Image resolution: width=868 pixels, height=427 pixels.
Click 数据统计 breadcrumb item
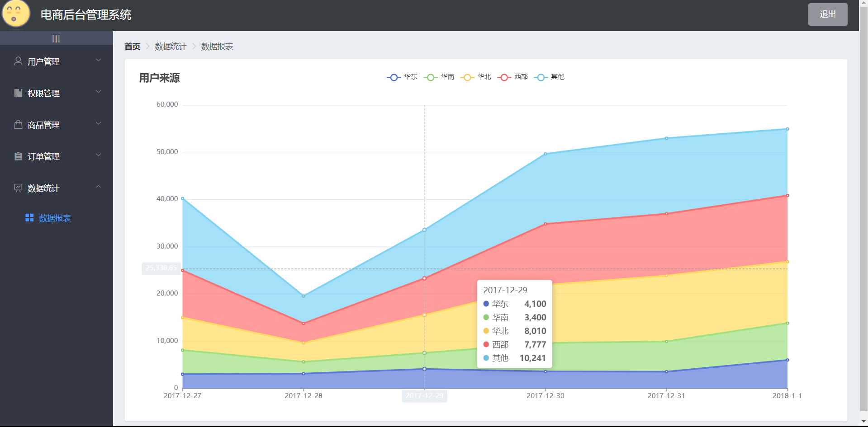[x=171, y=46]
